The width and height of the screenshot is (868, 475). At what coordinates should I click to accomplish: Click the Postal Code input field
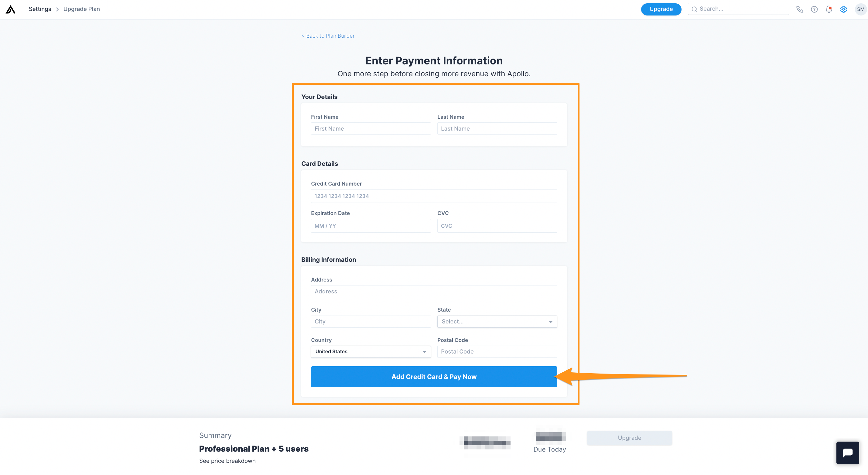497,351
